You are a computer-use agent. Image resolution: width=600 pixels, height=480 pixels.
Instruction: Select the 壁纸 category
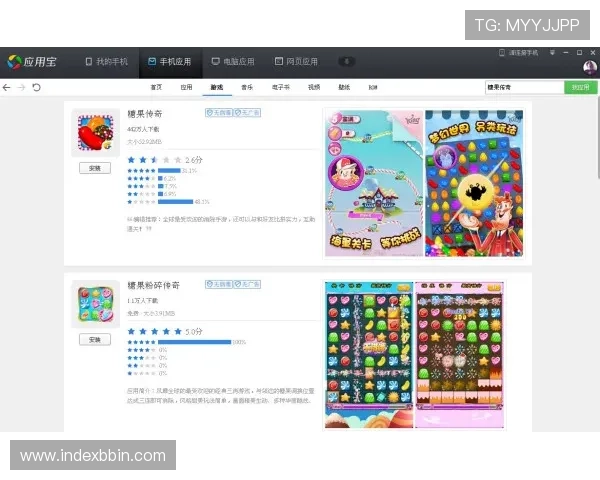pos(344,87)
